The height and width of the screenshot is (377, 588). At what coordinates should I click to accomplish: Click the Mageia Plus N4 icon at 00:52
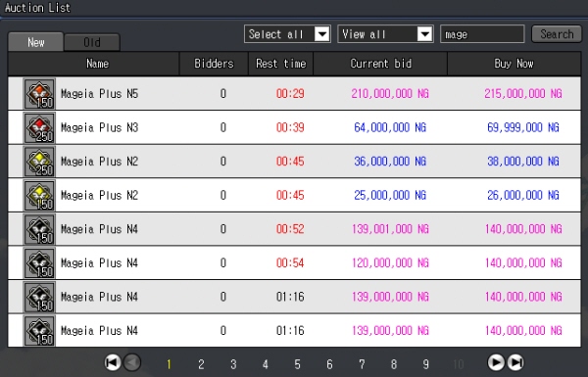coord(39,229)
